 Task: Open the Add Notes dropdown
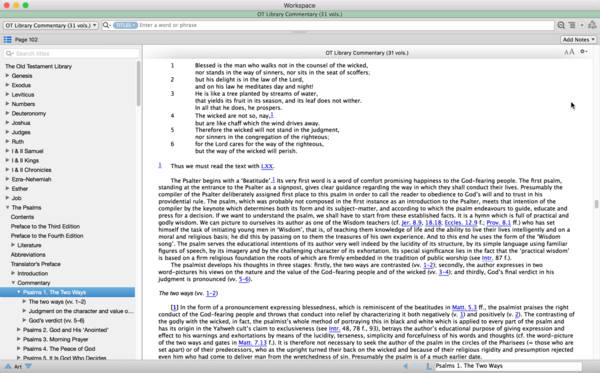[x=579, y=40]
